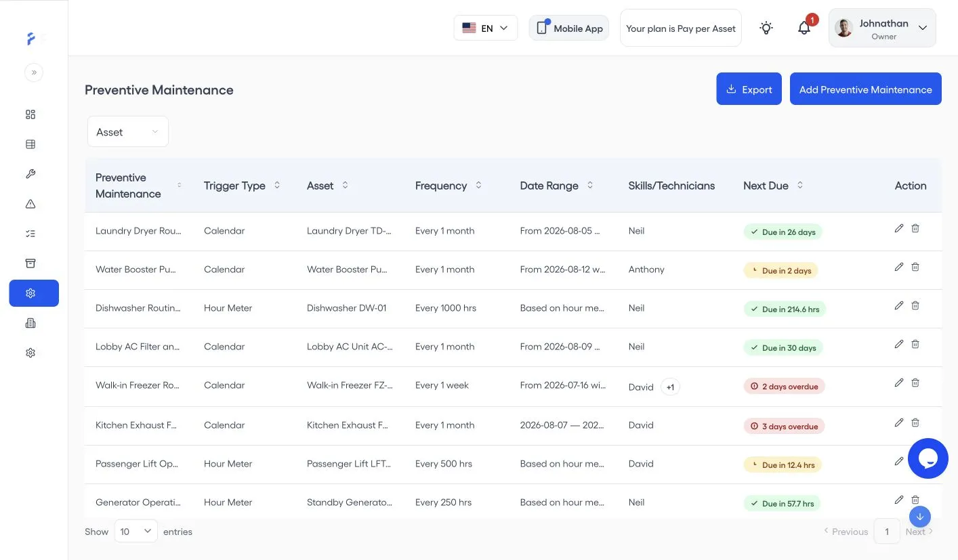
Task: Click '2 days overdue' status badge
Action: click(784, 387)
